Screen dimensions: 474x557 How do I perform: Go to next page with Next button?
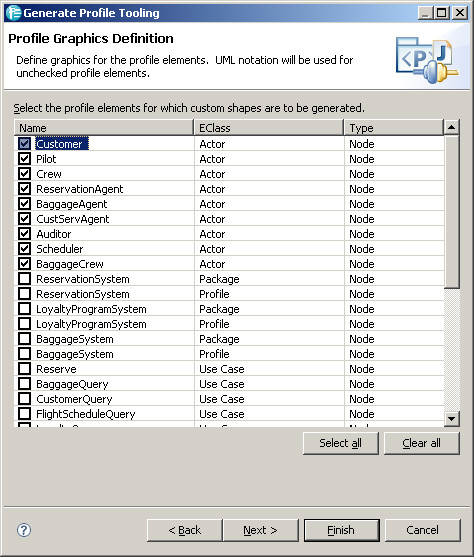pyautogui.click(x=260, y=530)
